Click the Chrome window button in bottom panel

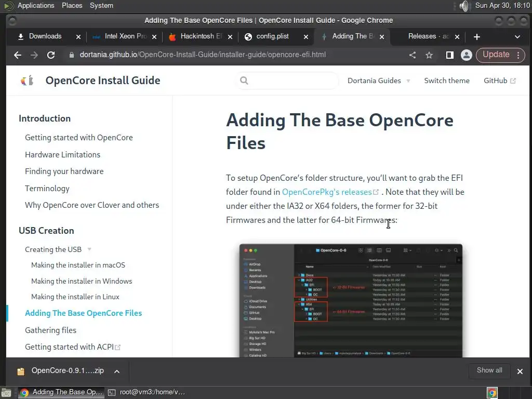[61, 392]
